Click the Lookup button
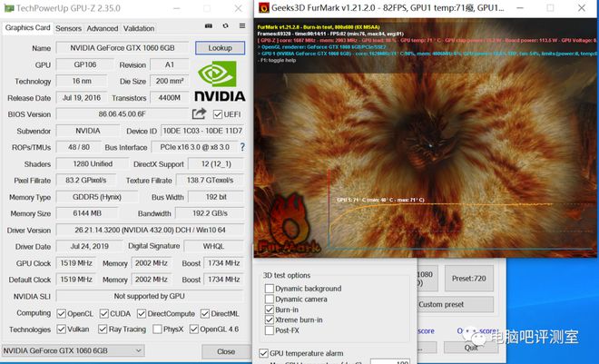599x364 pixels. point(220,48)
